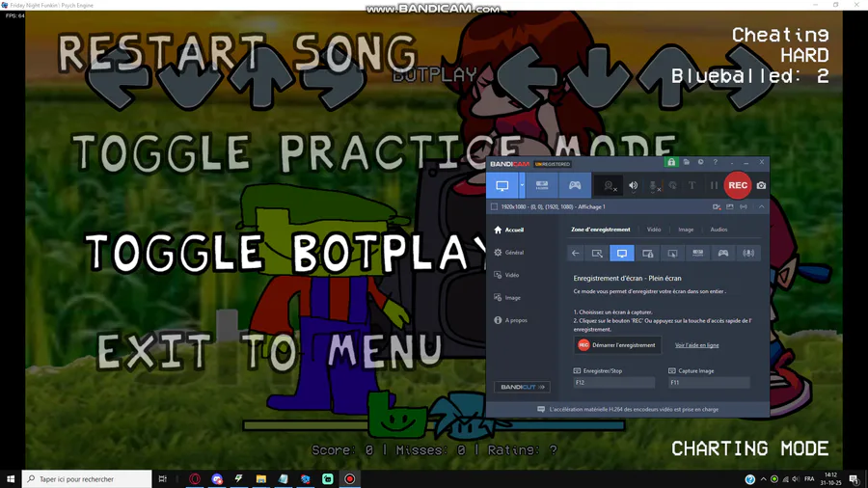Show hidden system tray icons chevron
This screenshot has height=488, width=868.
coord(764,479)
